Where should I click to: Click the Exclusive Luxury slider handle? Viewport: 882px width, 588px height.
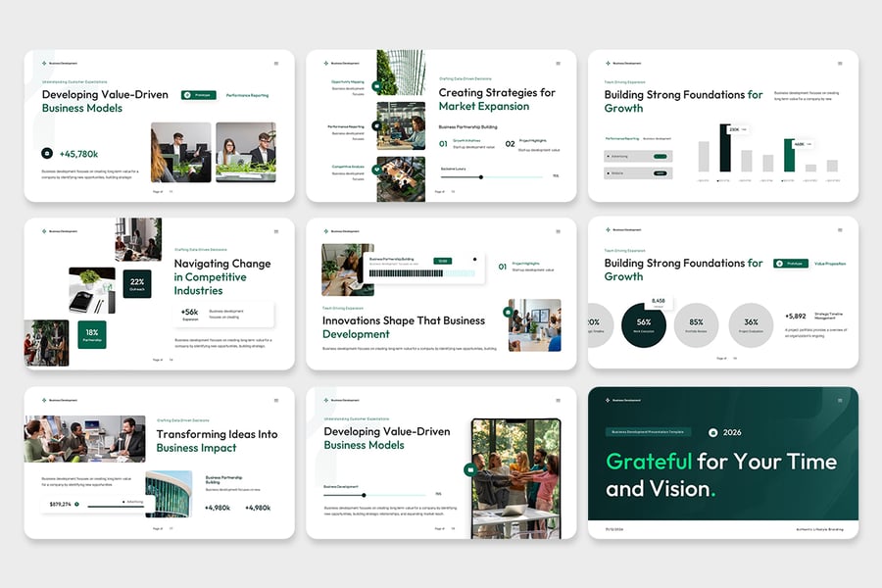[480, 176]
